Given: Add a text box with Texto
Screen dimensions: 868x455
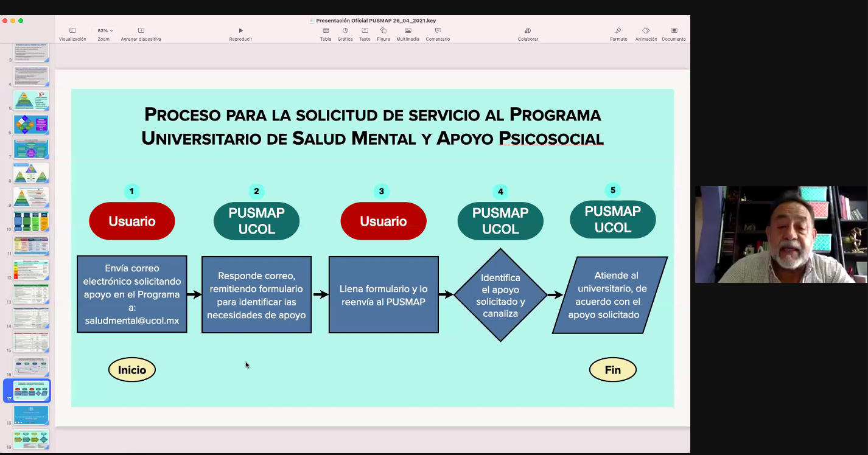Looking at the screenshot, I should (365, 30).
